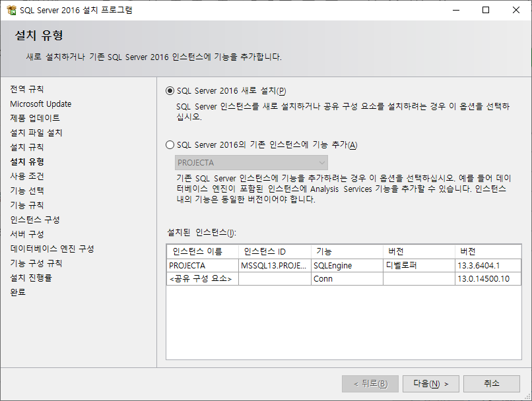Image resolution: width=532 pixels, height=401 pixels.
Task: Maximize the setup window
Action: coord(486,10)
